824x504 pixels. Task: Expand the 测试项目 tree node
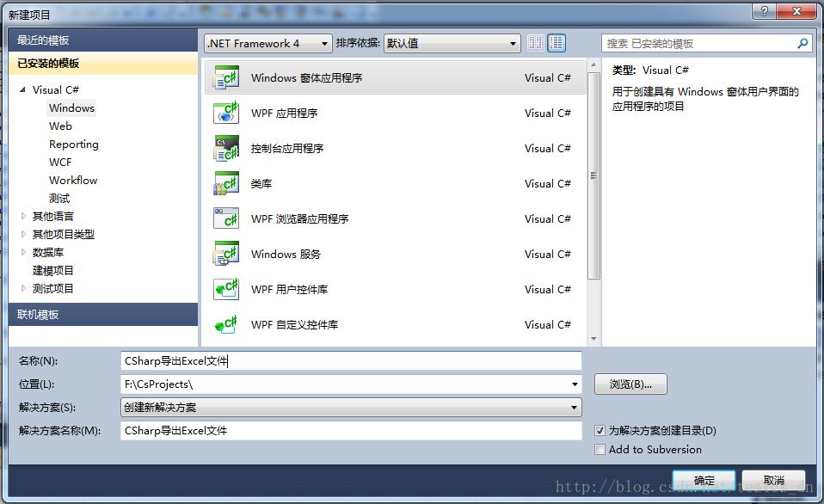[23, 288]
